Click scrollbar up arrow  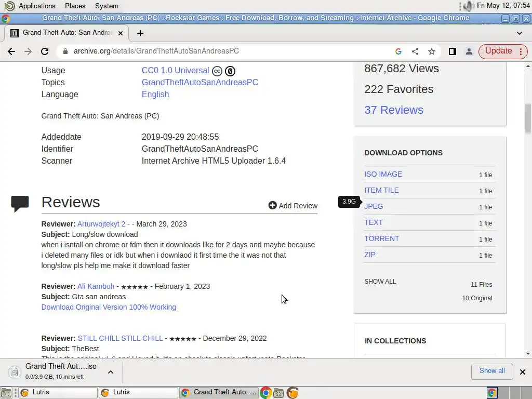pyautogui.click(x=528, y=66)
